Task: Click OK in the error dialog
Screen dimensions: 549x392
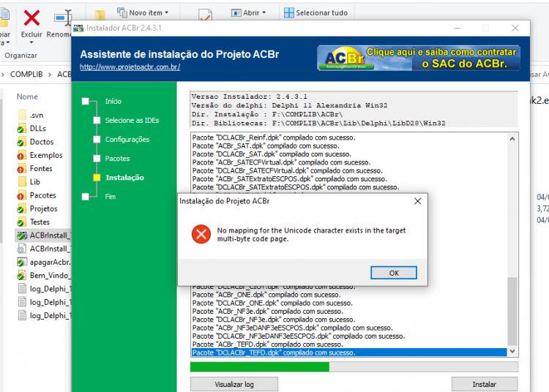Action: [394, 273]
